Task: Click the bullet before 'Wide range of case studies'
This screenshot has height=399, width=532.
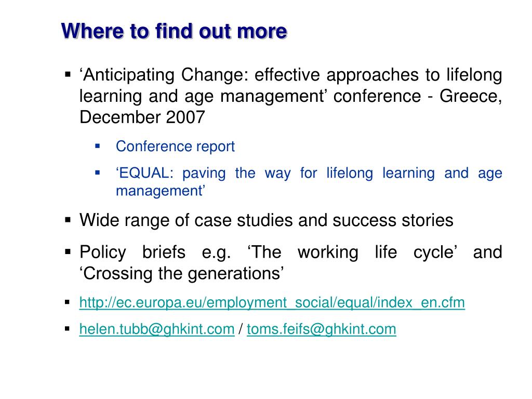Action: click(x=68, y=220)
